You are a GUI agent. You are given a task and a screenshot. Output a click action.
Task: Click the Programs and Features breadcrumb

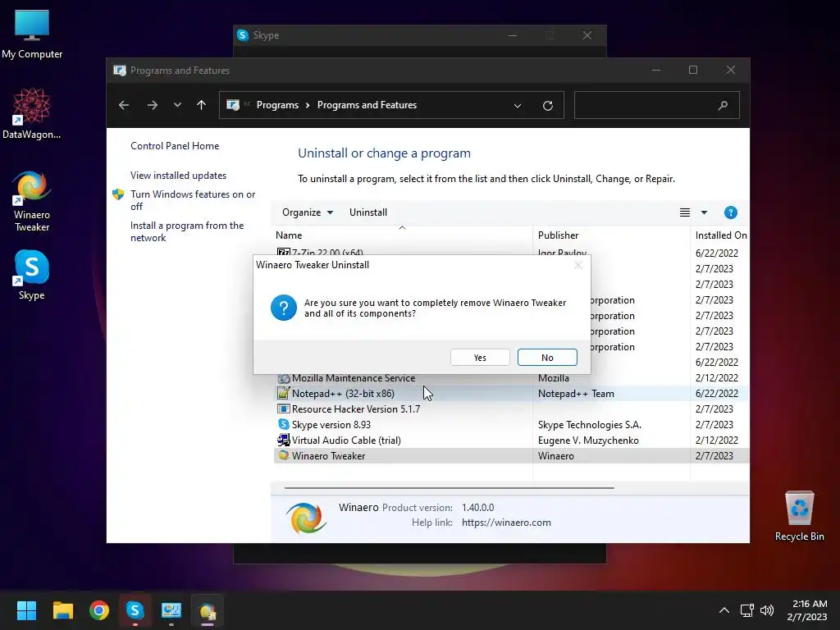click(x=367, y=105)
